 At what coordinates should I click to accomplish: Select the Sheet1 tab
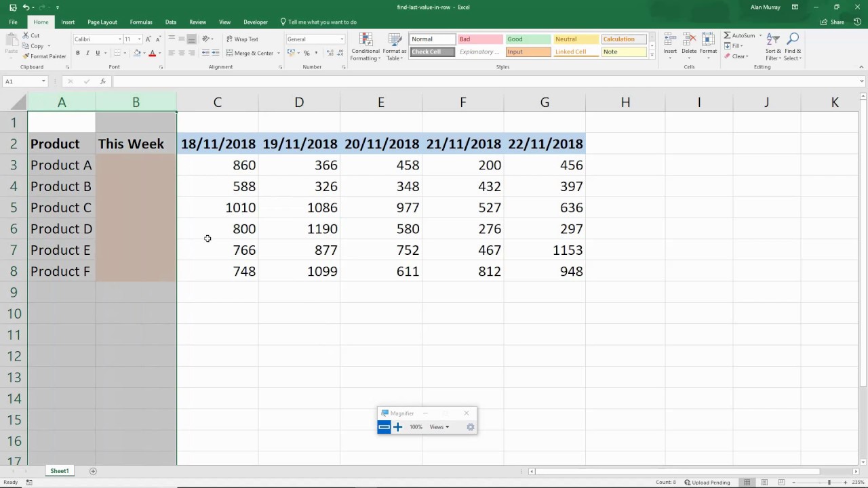click(x=59, y=471)
